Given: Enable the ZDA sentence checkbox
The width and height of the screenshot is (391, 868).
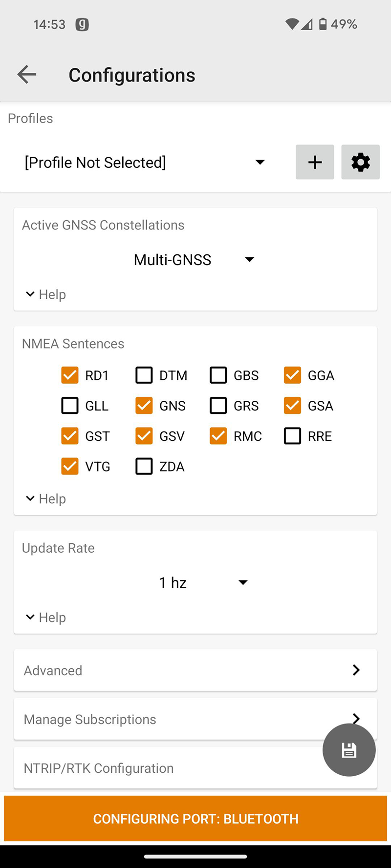Looking at the screenshot, I should 144,466.
